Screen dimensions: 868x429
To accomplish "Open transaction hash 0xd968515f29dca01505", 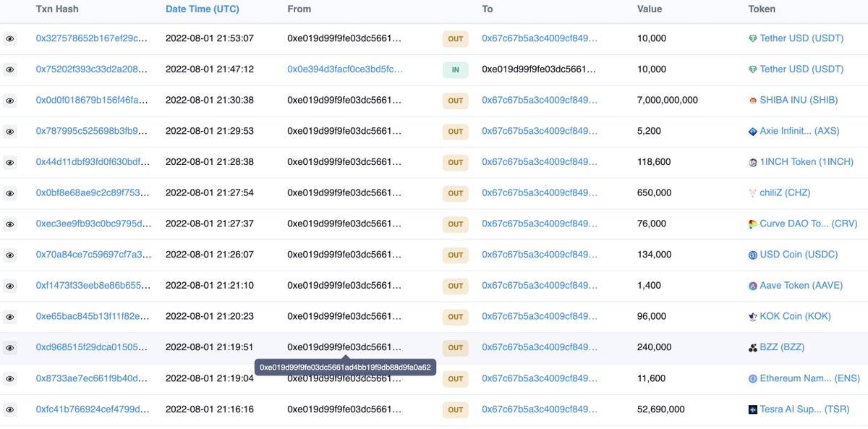I will pyautogui.click(x=93, y=347).
